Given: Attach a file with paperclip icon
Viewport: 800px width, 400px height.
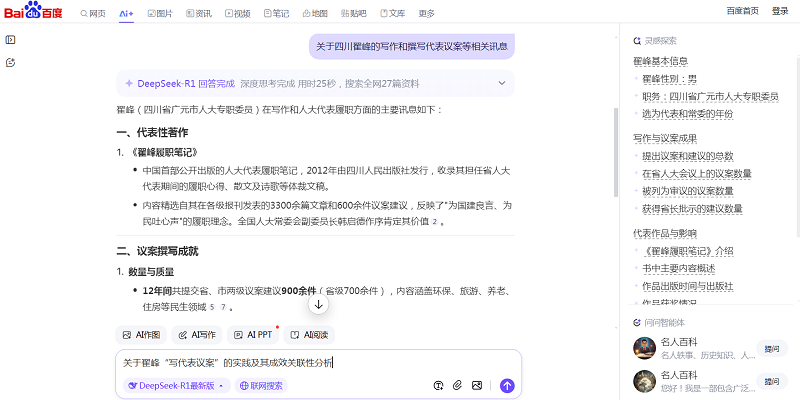Looking at the screenshot, I should pos(458,385).
